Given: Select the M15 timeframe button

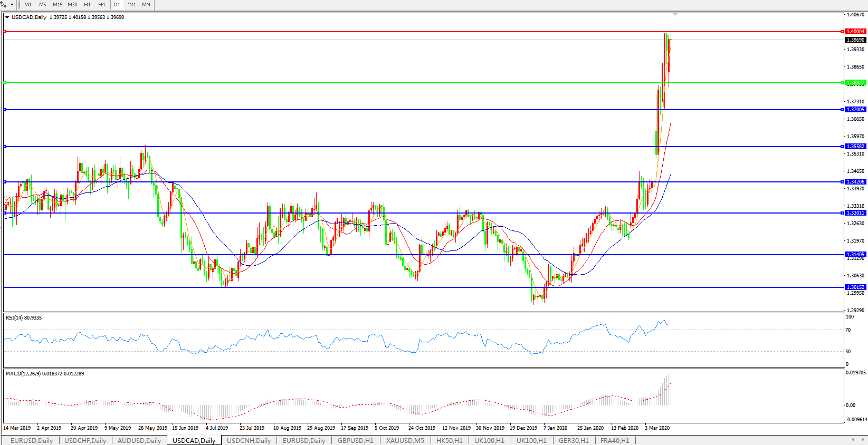Looking at the screenshot, I should coord(58,4).
